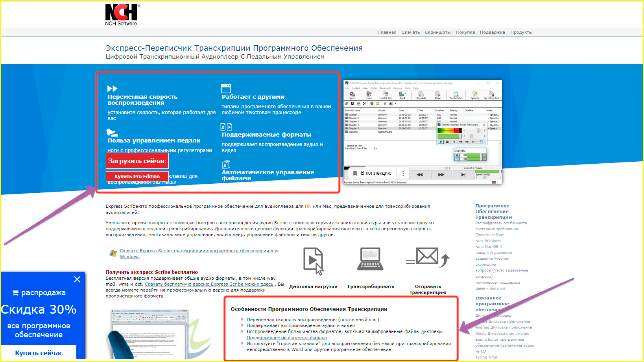Open the Скачать item in the top navigation

tap(411, 32)
